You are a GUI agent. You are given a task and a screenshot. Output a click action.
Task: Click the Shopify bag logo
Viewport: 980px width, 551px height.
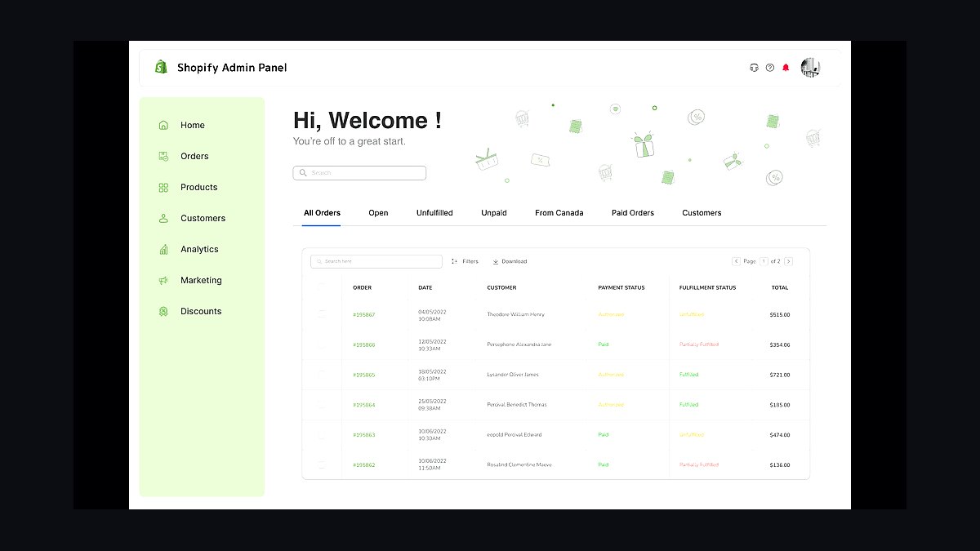click(x=162, y=67)
